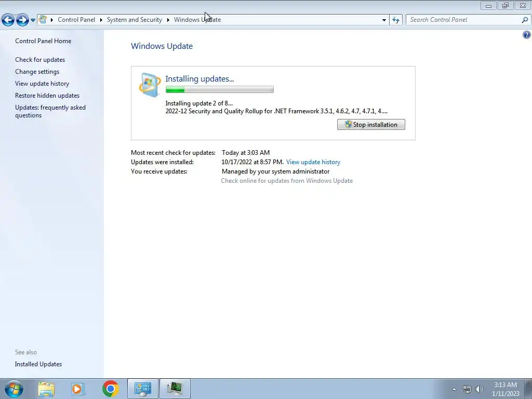Show hidden tray icons arrow
Screen dimensions: 532x399
(454, 389)
